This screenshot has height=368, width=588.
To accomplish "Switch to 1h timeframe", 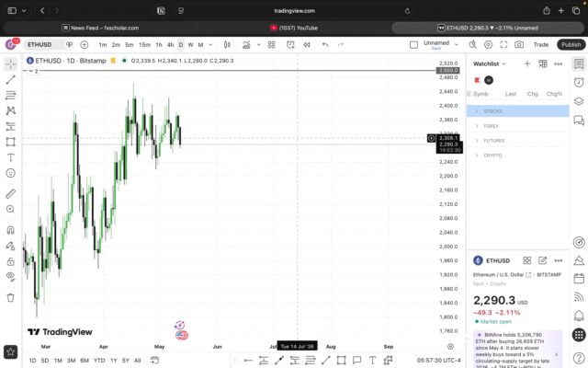I will 159,45.
